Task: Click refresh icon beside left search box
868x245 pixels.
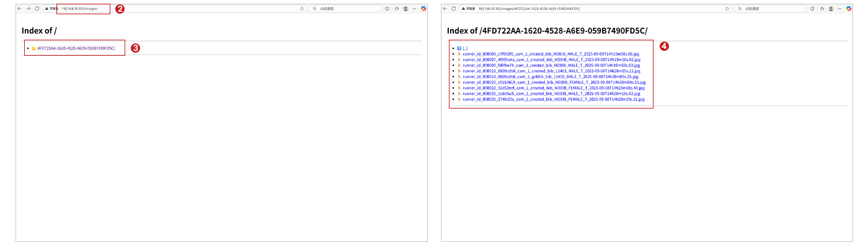Action: (x=387, y=9)
